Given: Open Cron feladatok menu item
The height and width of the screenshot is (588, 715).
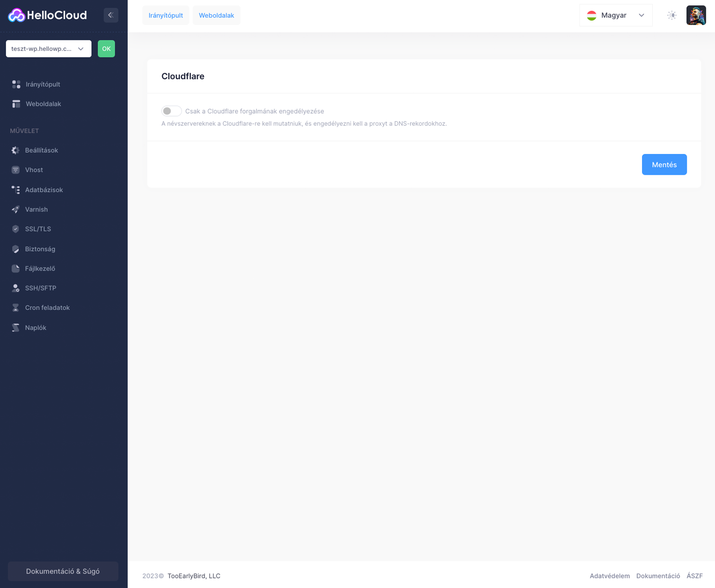Looking at the screenshot, I should click(47, 308).
